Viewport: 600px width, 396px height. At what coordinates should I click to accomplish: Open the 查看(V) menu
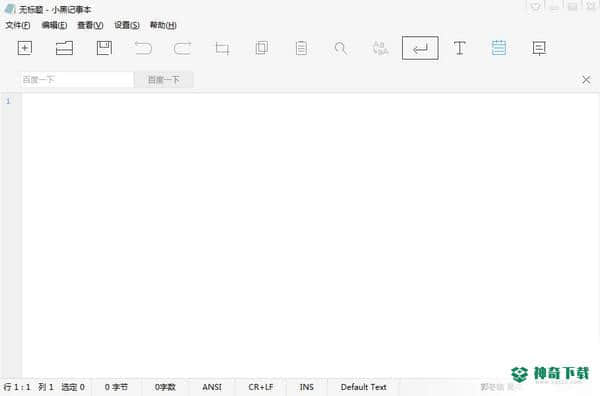pos(90,25)
